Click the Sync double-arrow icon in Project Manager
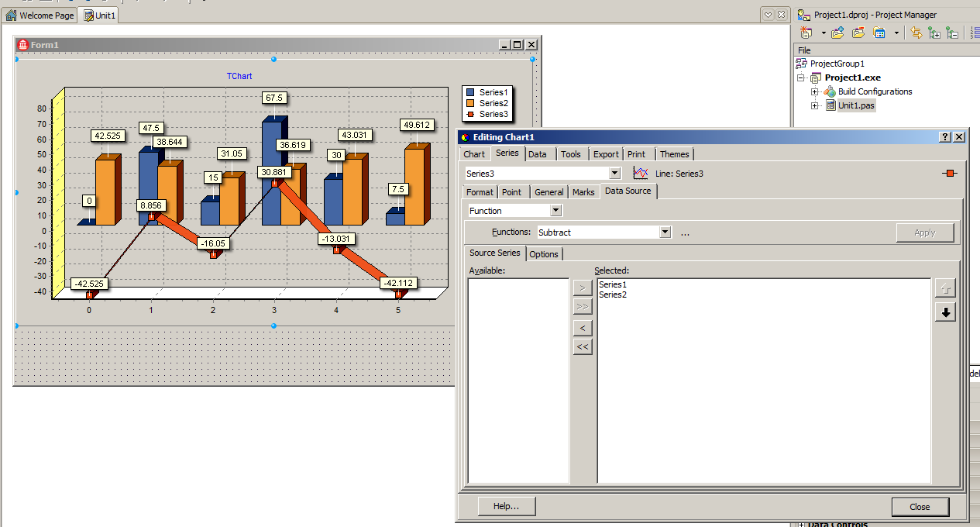980x527 pixels. coord(916,33)
